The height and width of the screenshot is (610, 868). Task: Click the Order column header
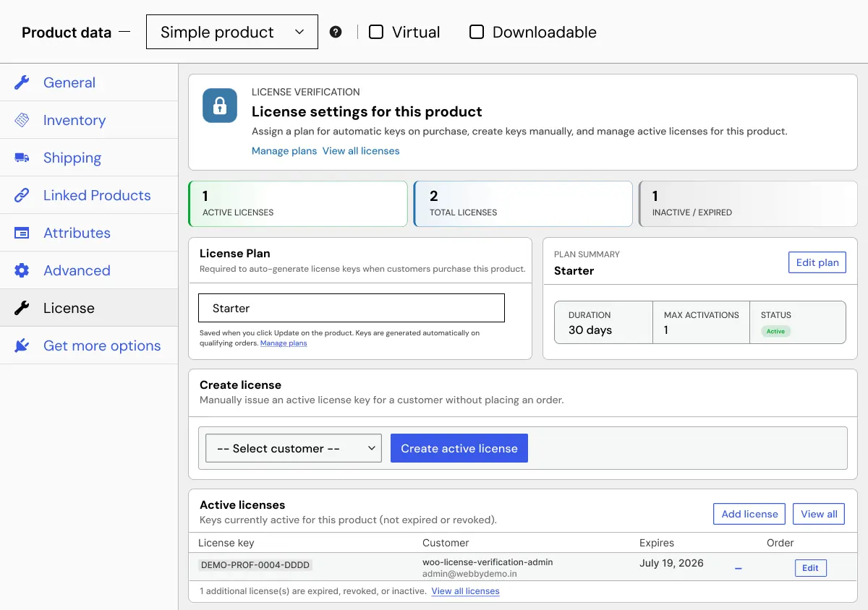coord(780,543)
